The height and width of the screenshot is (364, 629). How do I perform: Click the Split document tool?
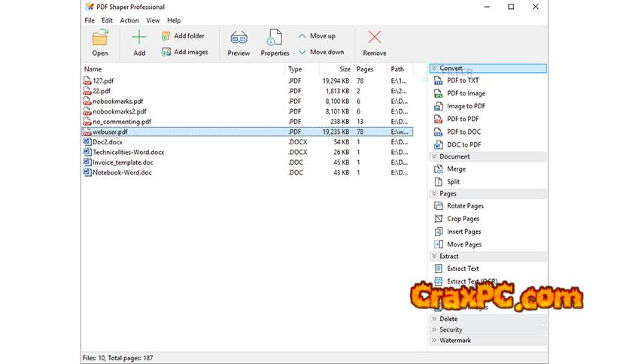(x=453, y=182)
